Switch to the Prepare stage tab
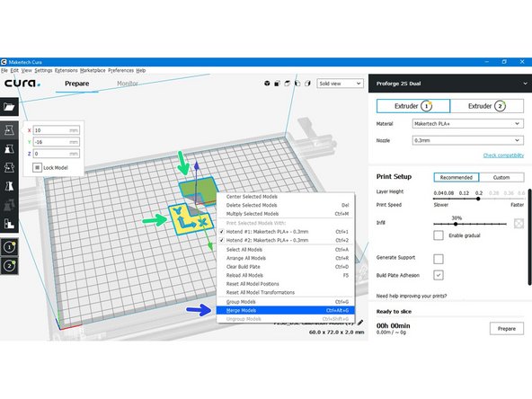The height and width of the screenshot is (399, 532). pos(77,84)
